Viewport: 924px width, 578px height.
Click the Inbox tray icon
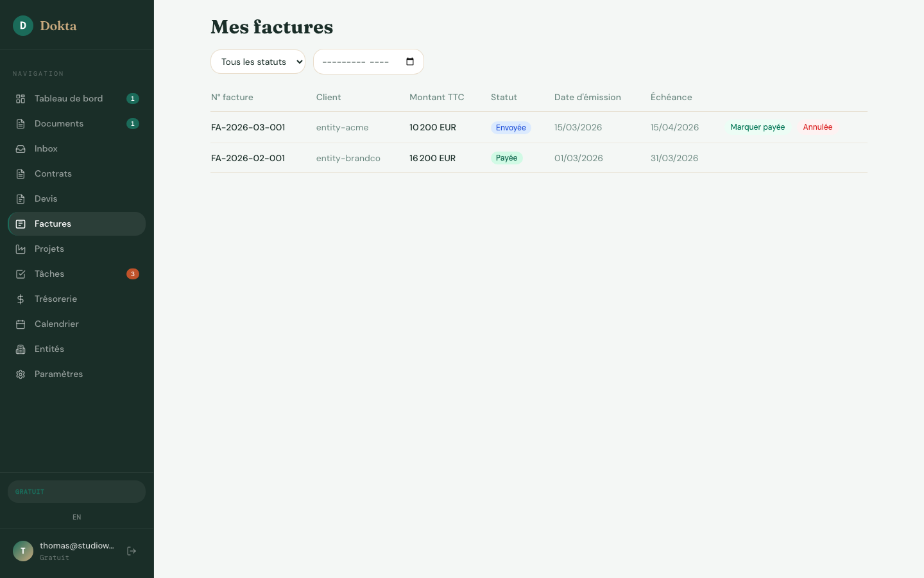[x=21, y=149]
